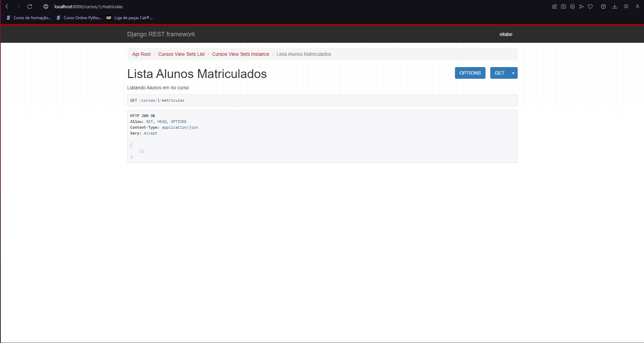Expand the GET format dropdown caret
Viewport: 644px width, 343px height.
(x=513, y=73)
